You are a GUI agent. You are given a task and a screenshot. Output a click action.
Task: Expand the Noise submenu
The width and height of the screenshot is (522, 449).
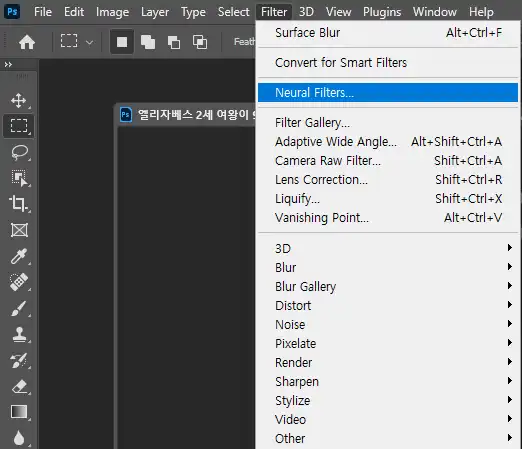(x=388, y=324)
